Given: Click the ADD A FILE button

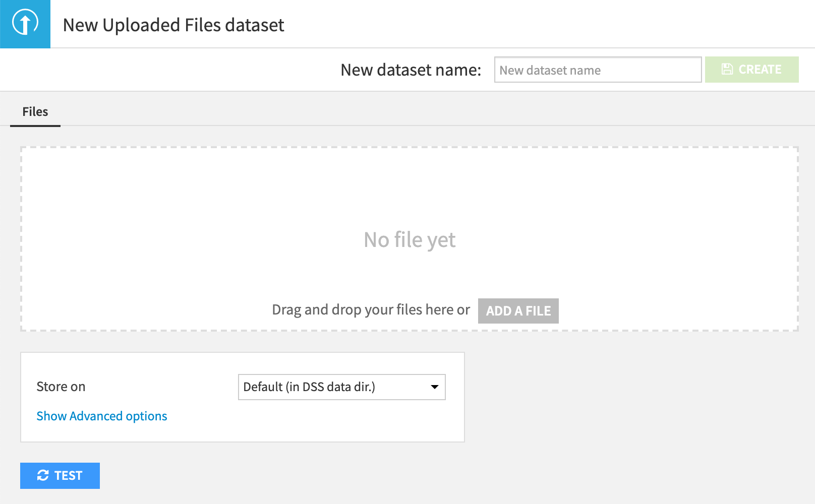Looking at the screenshot, I should click(518, 311).
